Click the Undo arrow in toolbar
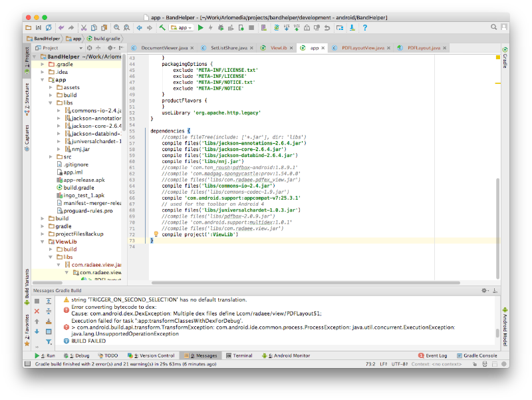The image size is (532, 400). tap(61, 27)
